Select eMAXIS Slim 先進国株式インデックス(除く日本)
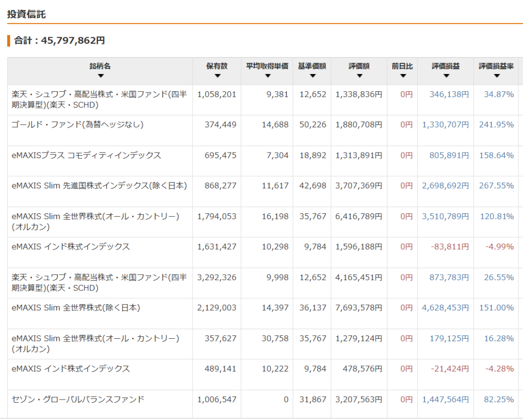 (99, 186)
